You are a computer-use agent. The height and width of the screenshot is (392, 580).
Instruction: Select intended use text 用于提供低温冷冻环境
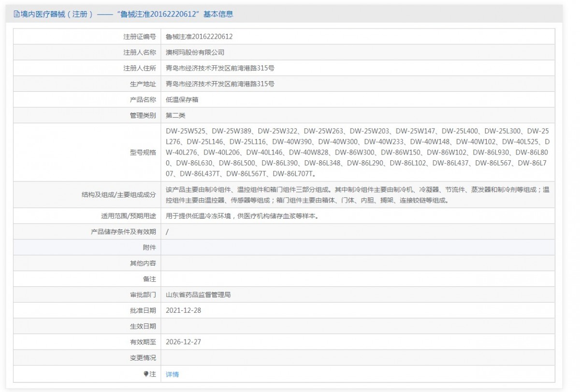pyautogui.click(x=242, y=216)
